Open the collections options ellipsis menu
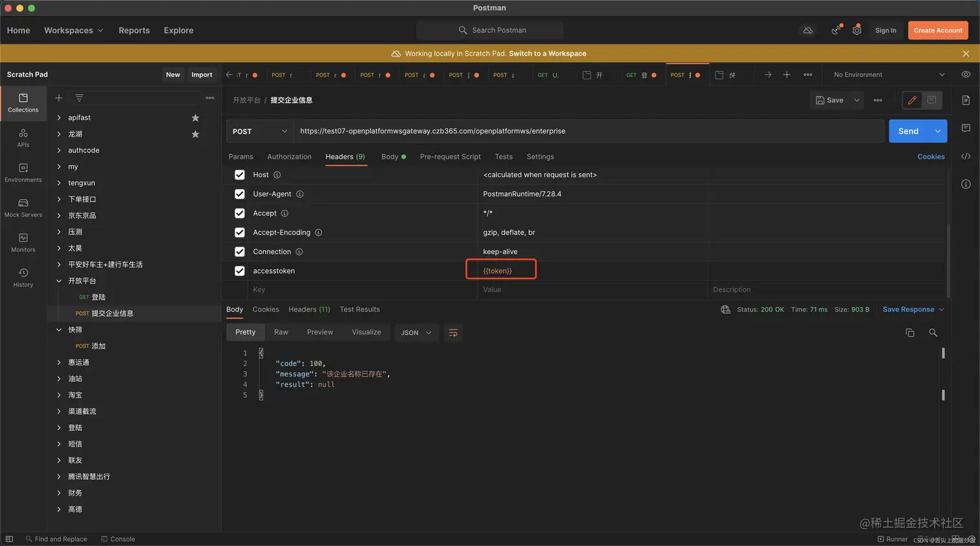Image resolution: width=980 pixels, height=546 pixels. click(210, 98)
